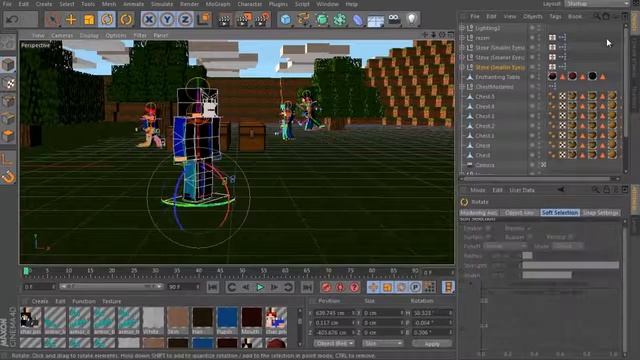Toggle the Snap magnet icon
Screen dimensions: 640x360
point(8,177)
